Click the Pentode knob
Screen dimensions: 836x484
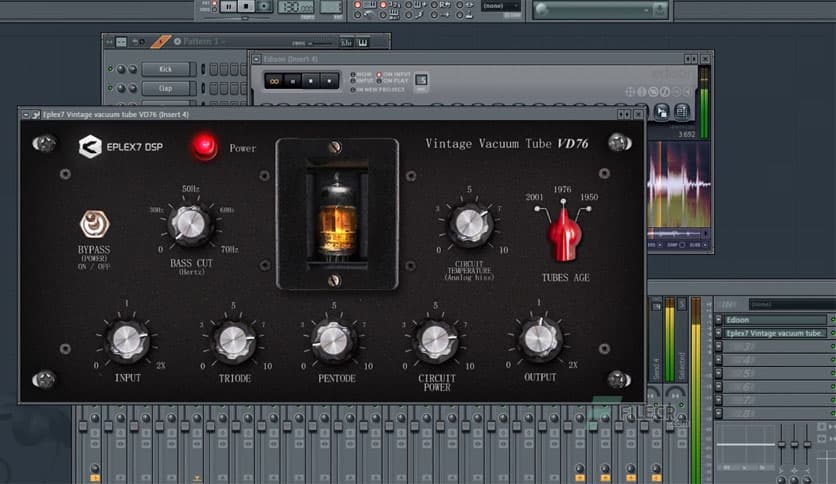[x=334, y=341]
